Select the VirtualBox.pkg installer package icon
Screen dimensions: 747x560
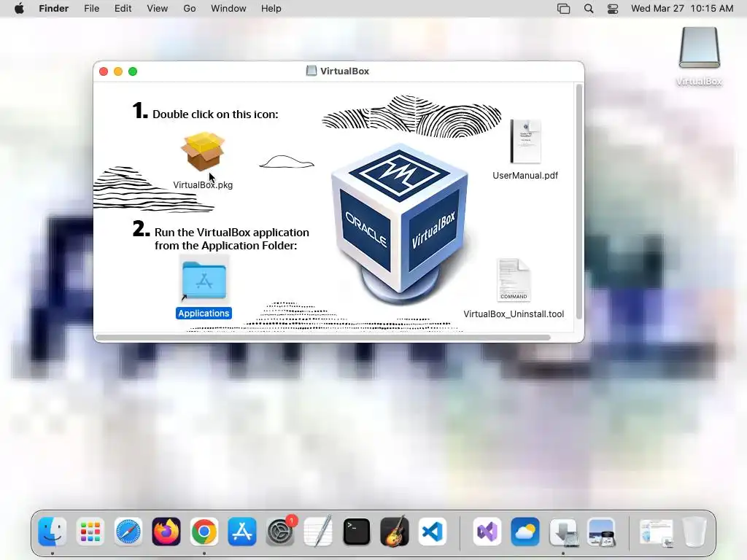point(203,152)
